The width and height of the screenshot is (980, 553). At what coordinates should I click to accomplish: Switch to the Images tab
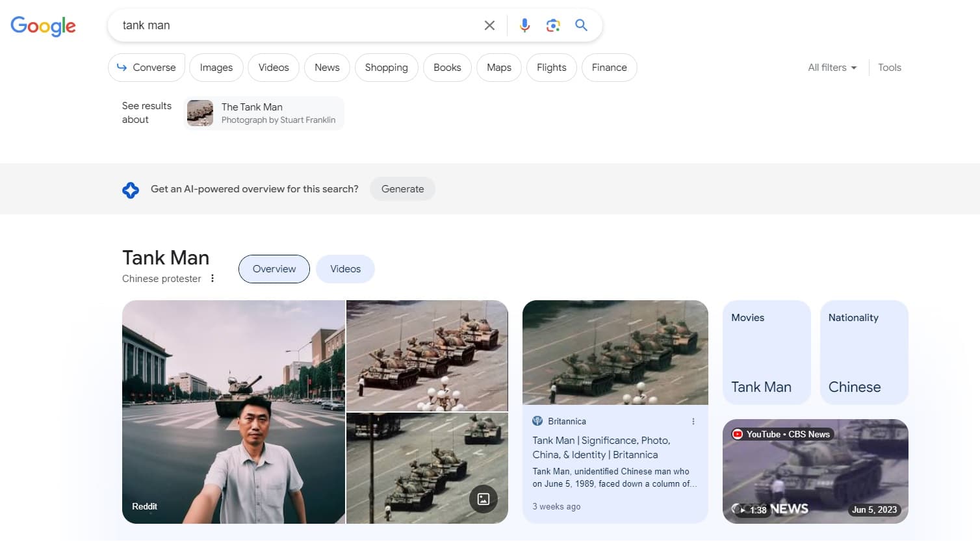(x=216, y=67)
